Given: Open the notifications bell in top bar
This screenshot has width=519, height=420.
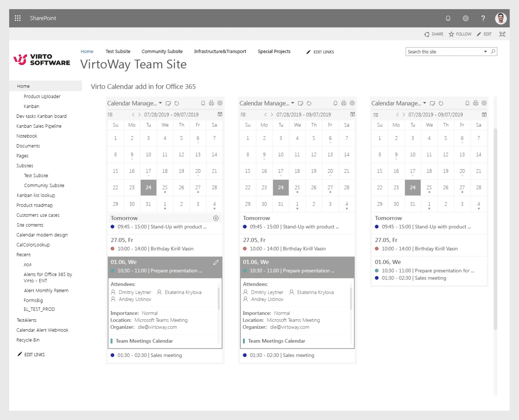Looking at the screenshot, I should tap(448, 18).
